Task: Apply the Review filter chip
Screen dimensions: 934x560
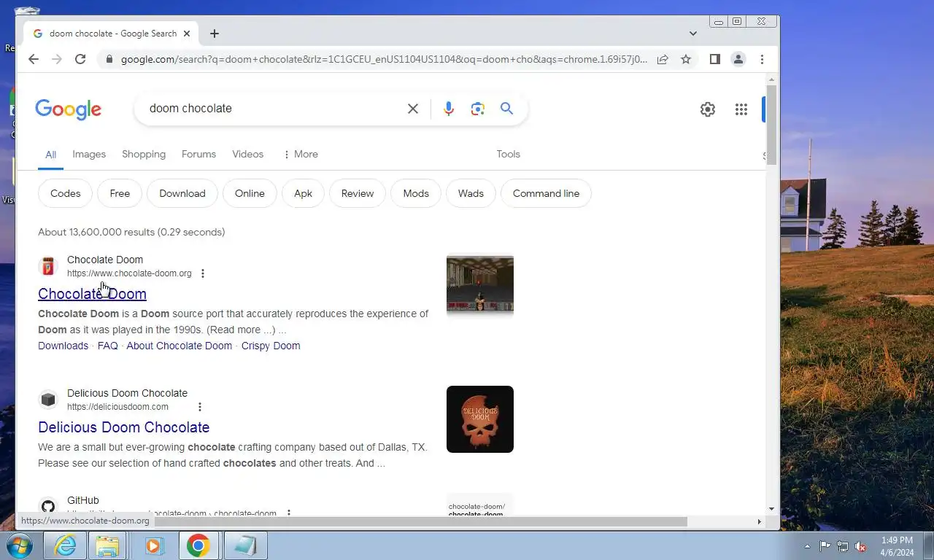Action: (358, 193)
